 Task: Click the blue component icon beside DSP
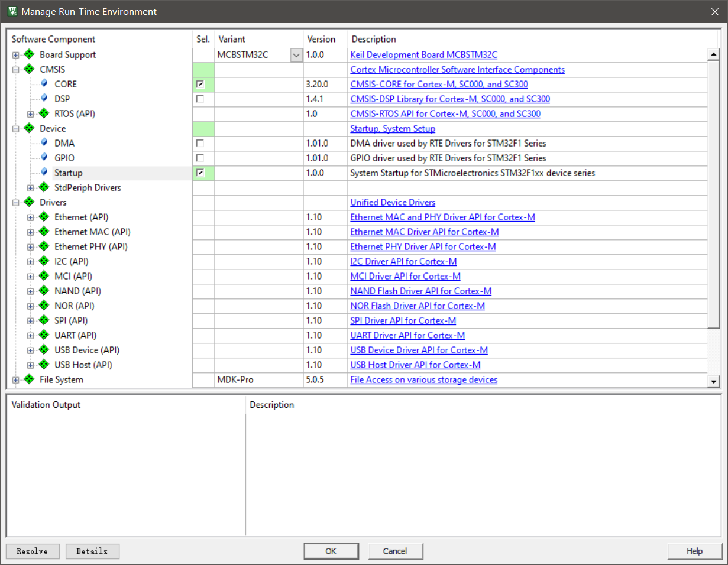(44, 99)
